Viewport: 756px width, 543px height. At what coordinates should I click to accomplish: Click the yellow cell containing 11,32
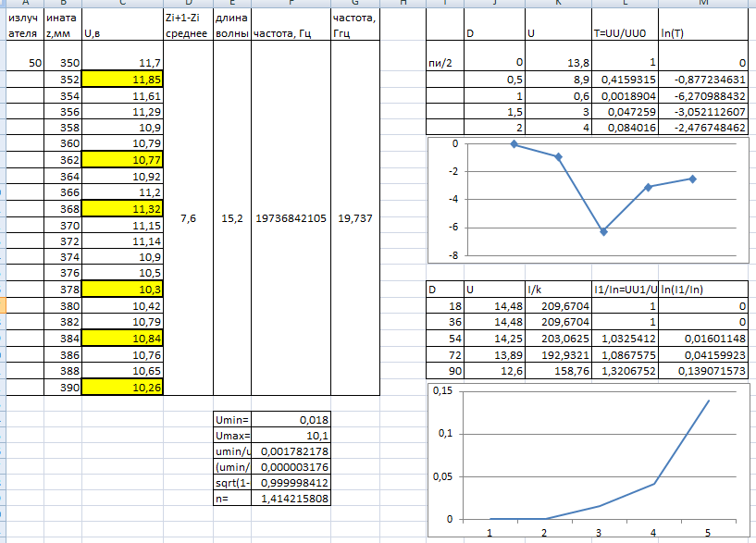(x=122, y=209)
